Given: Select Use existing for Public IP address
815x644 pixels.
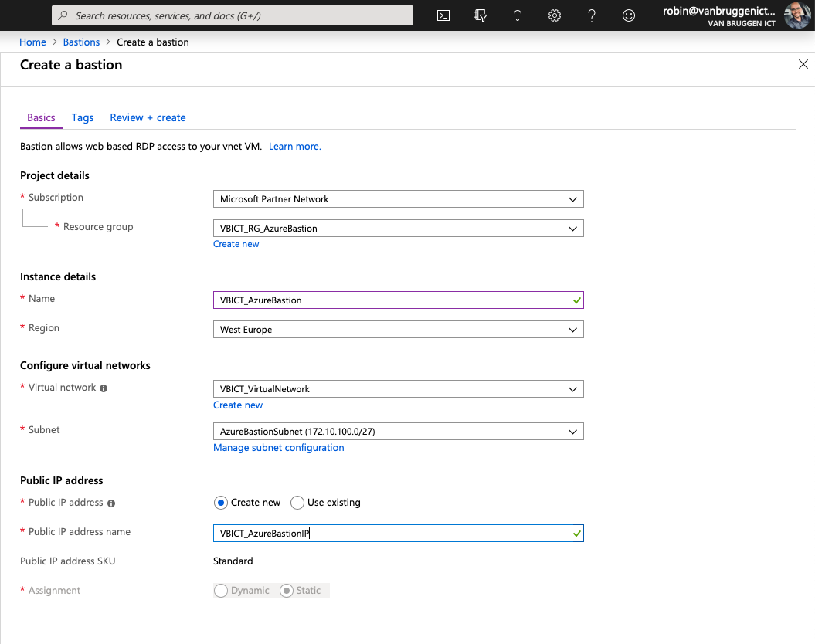Looking at the screenshot, I should (x=297, y=503).
